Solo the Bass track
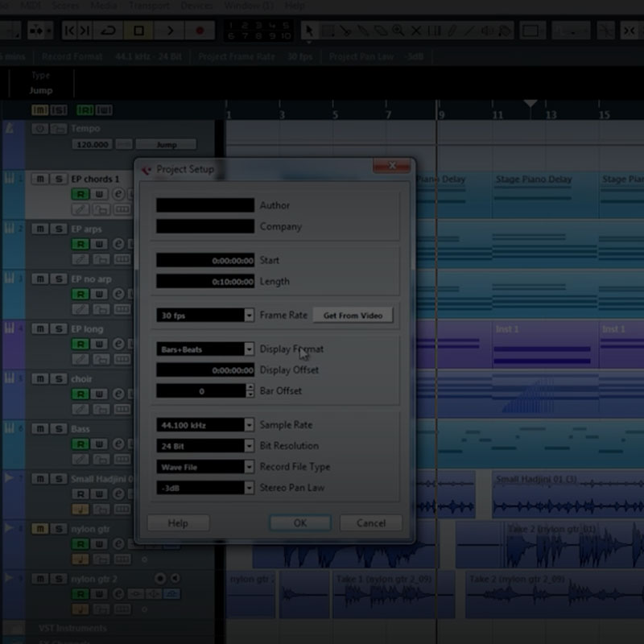 click(x=59, y=429)
